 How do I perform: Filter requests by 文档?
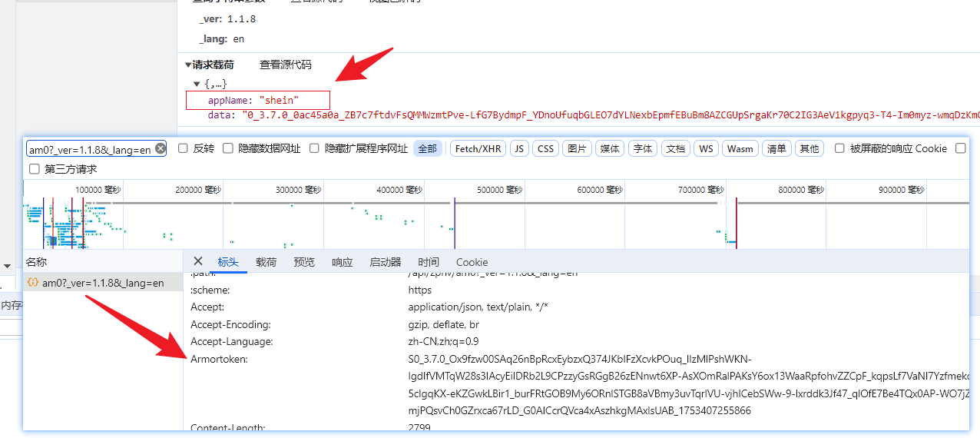pyautogui.click(x=675, y=148)
